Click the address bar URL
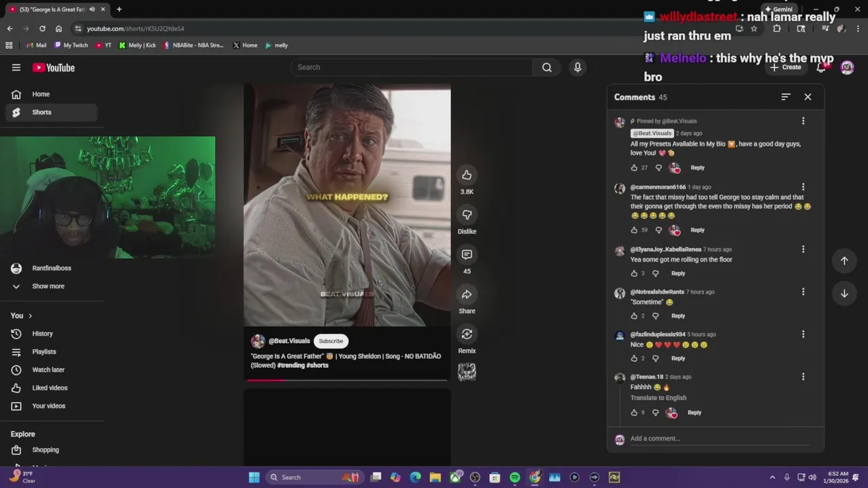Image resolution: width=868 pixels, height=488 pixels. [x=136, y=28]
